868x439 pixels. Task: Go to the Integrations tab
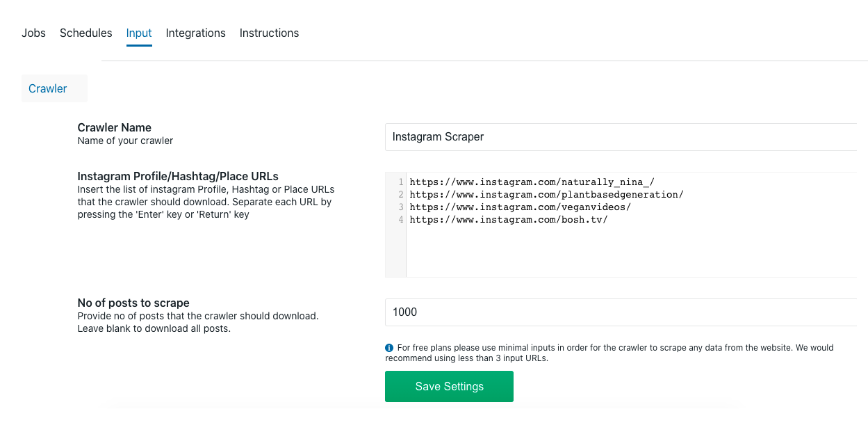click(x=195, y=33)
